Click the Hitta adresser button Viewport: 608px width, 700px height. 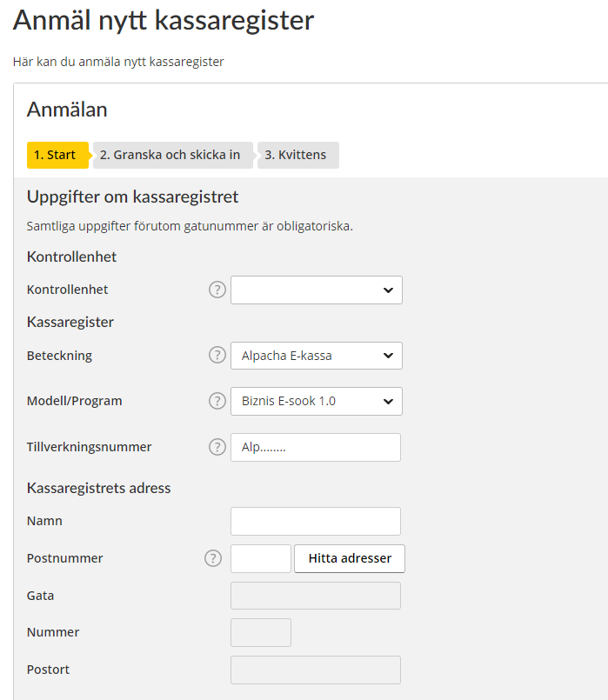350,558
